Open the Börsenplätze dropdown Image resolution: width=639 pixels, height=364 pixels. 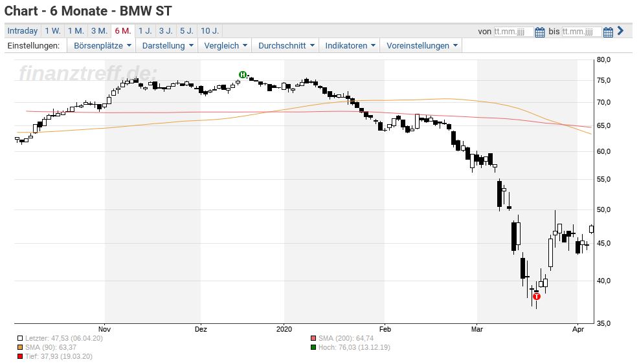(102, 46)
